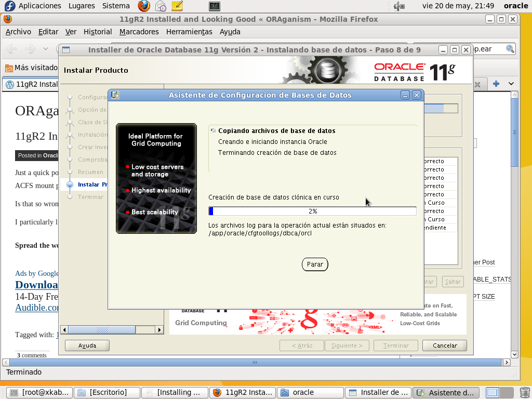Click the Firefox page vertical scrollbar down arrow

(x=514, y=354)
